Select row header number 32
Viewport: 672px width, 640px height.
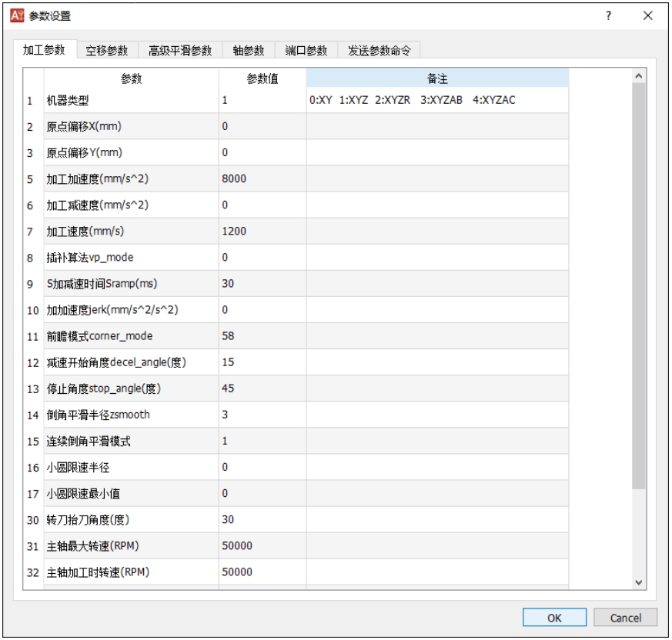click(33, 572)
